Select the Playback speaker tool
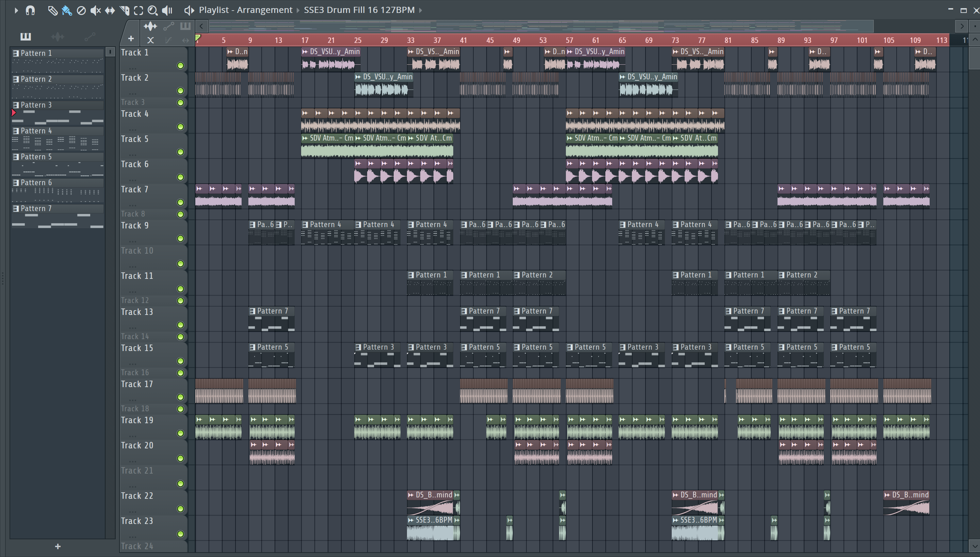 (167, 10)
